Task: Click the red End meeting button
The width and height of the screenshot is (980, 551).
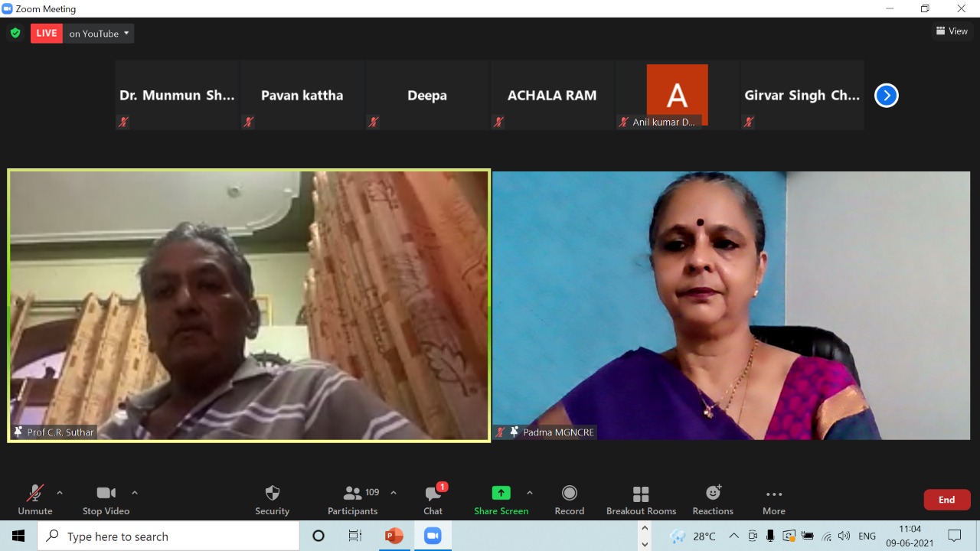Action: click(x=947, y=500)
